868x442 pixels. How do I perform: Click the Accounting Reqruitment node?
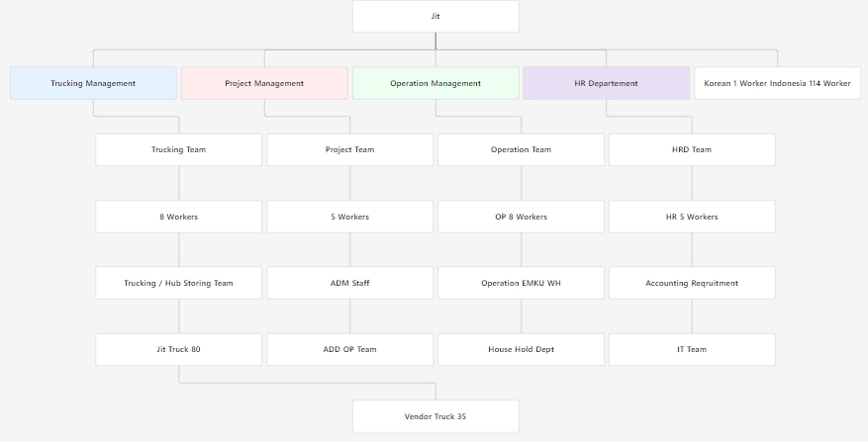coord(692,283)
